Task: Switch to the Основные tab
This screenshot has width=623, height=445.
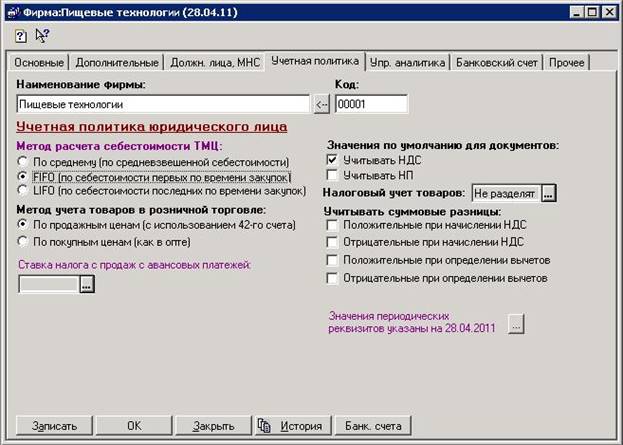Action: tap(38, 63)
